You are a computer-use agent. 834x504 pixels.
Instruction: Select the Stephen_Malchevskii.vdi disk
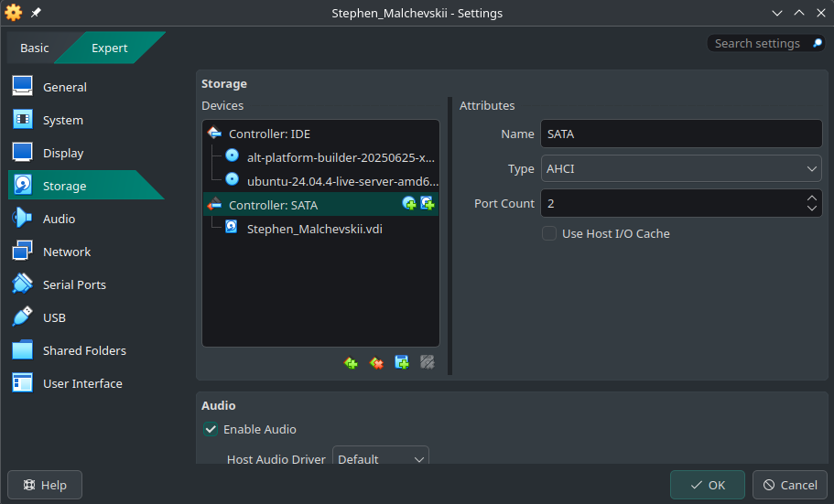pyautogui.click(x=314, y=229)
